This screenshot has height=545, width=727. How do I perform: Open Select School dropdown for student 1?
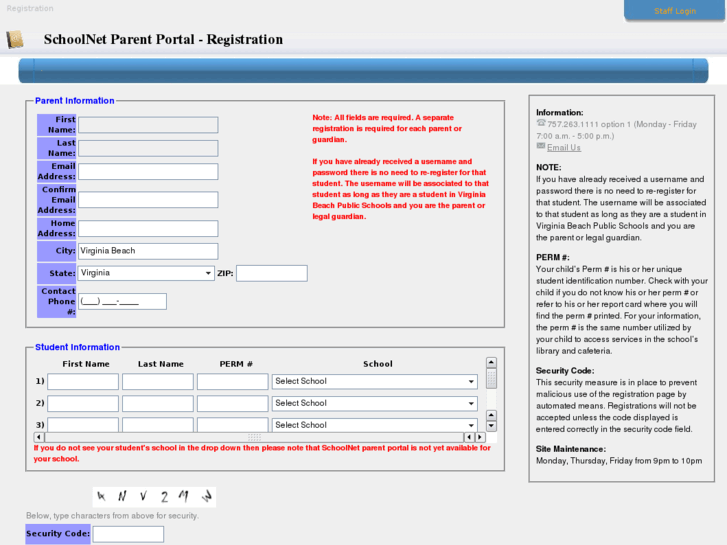point(375,382)
